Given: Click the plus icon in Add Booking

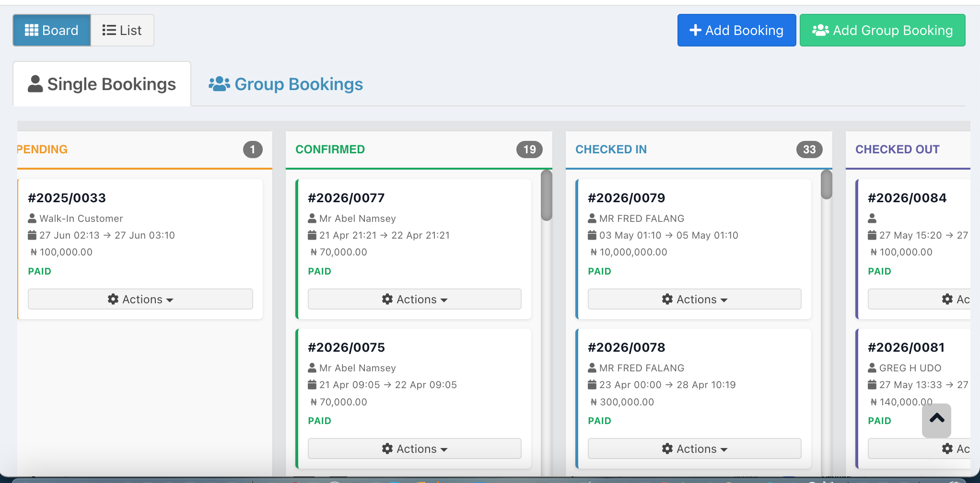Looking at the screenshot, I should pyautogui.click(x=695, y=30).
